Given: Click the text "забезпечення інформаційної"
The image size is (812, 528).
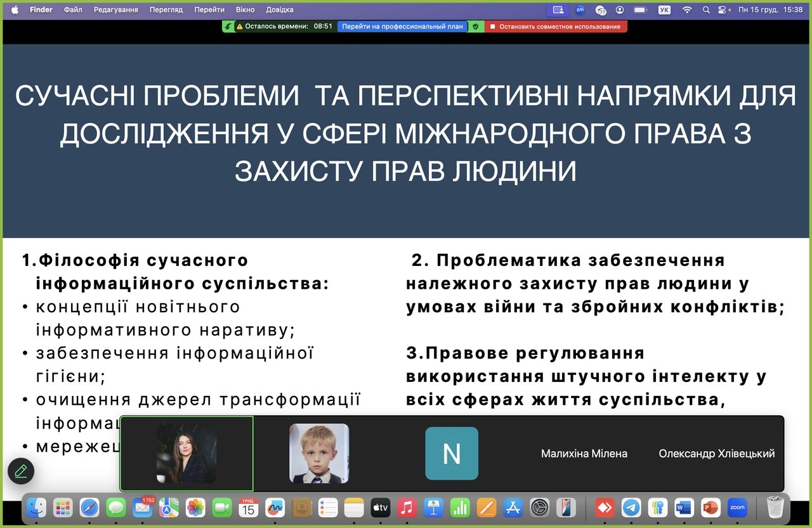Looking at the screenshot, I should (x=175, y=353).
